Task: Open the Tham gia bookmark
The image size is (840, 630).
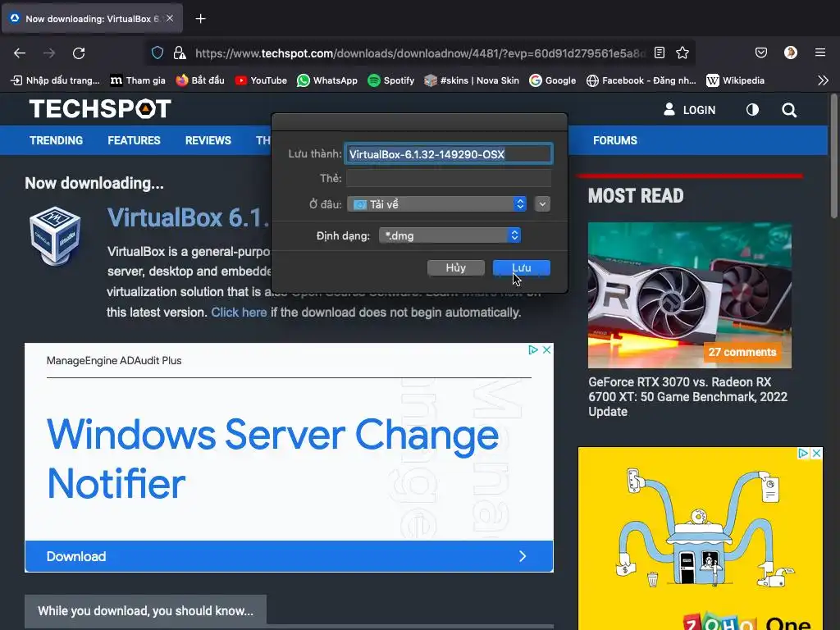Action: click(138, 80)
